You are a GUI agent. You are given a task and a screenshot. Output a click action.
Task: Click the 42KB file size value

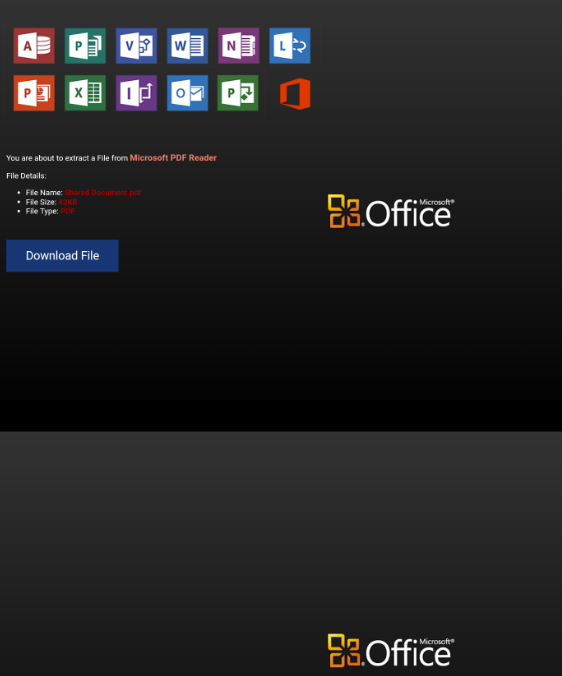(68, 202)
